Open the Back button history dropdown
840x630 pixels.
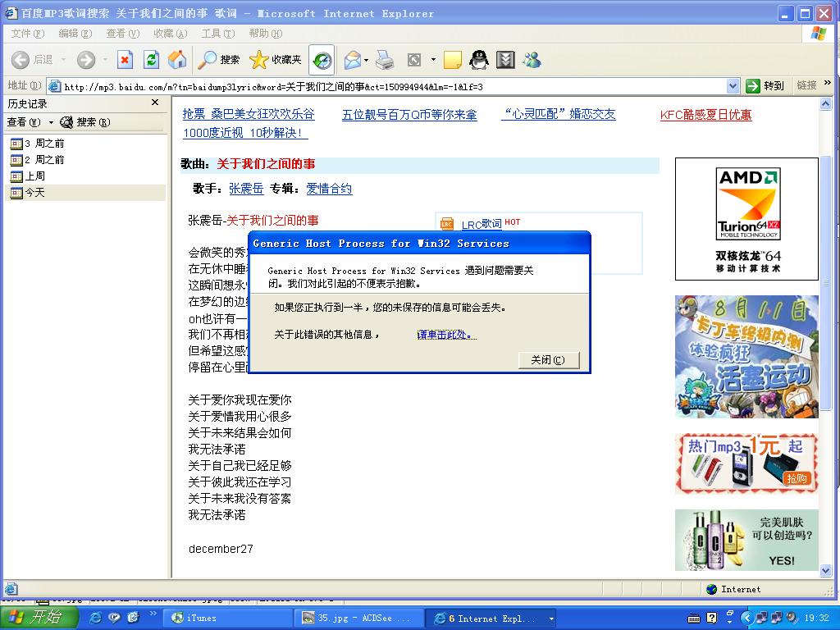[x=63, y=59]
